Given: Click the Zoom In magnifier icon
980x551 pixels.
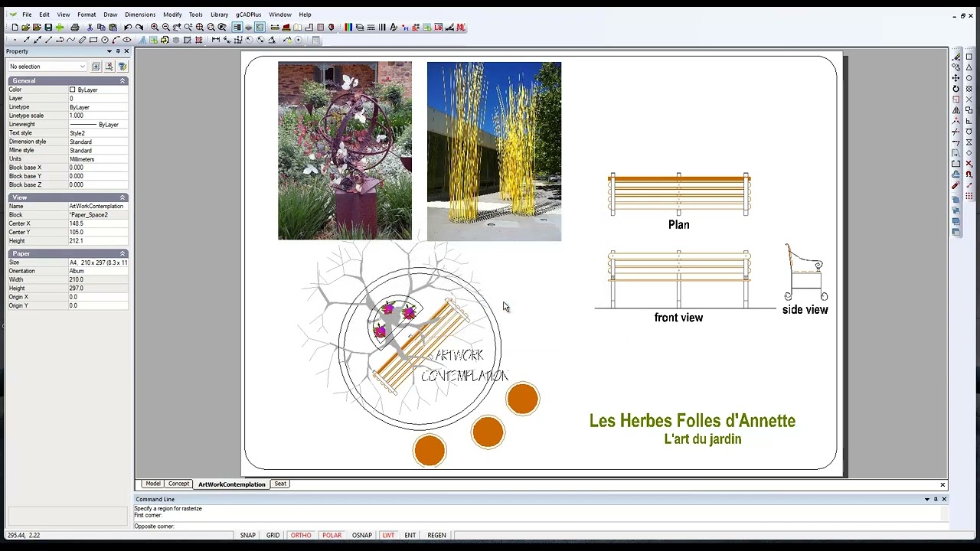Looking at the screenshot, I should [x=155, y=27].
